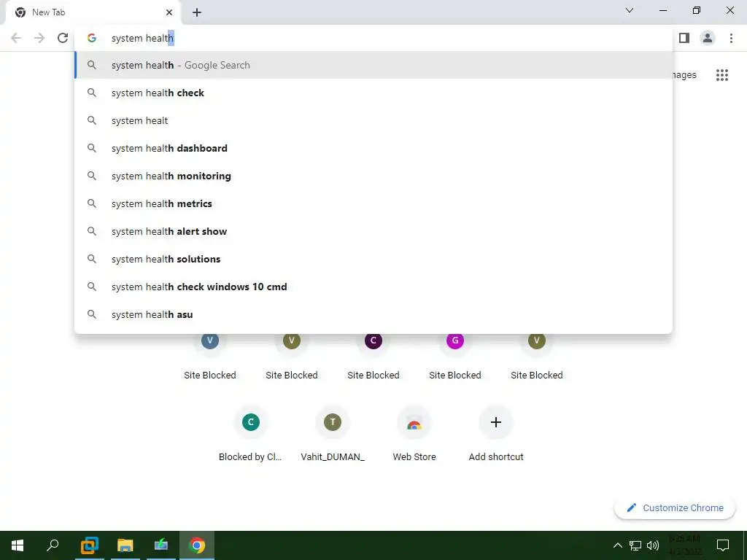Open the tab search chevron

630,10
